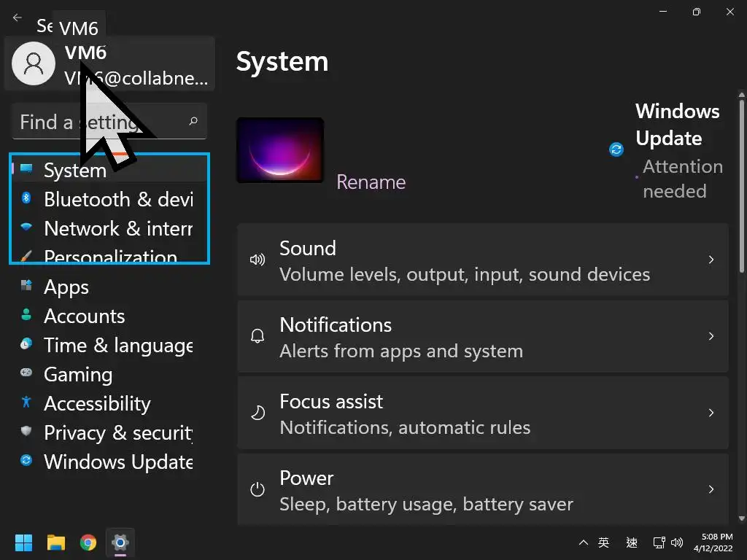The height and width of the screenshot is (560, 747).
Task: Click the sidebar Windows Update sync icon
Action: click(x=26, y=460)
